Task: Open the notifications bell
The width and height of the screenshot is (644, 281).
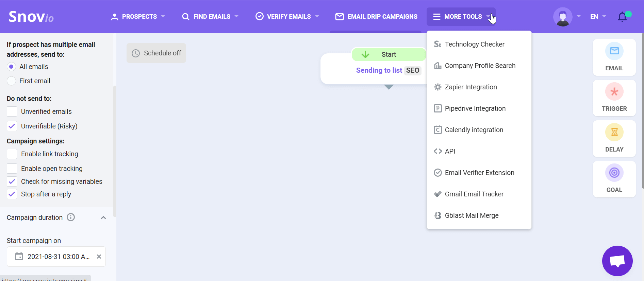Action: click(622, 17)
